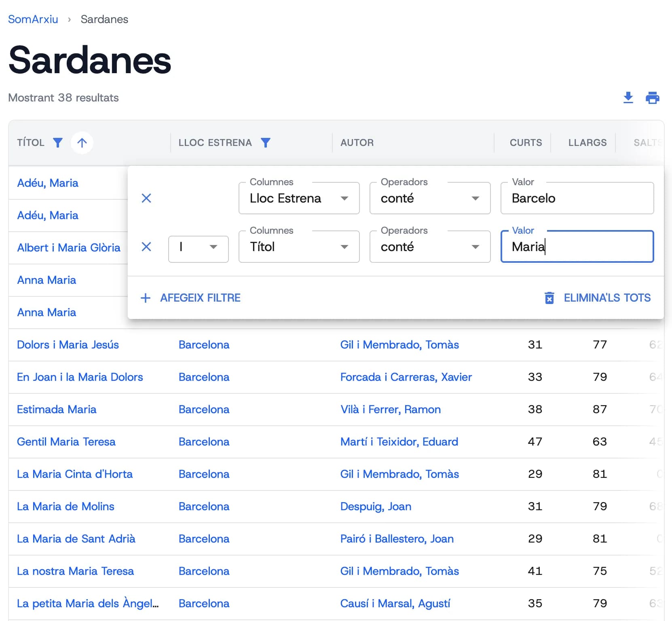672x621 pixels.
Task: Toggle the sort arrow on Títol column
Action: pyautogui.click(x=82, y=143)
